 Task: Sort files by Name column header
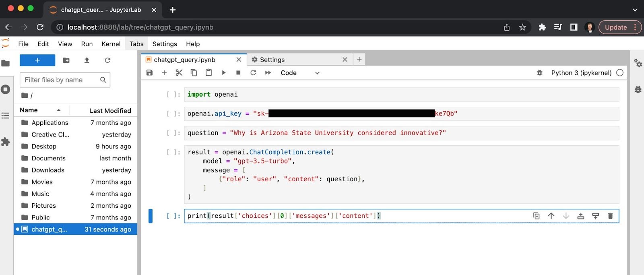(x=42, y=110)
